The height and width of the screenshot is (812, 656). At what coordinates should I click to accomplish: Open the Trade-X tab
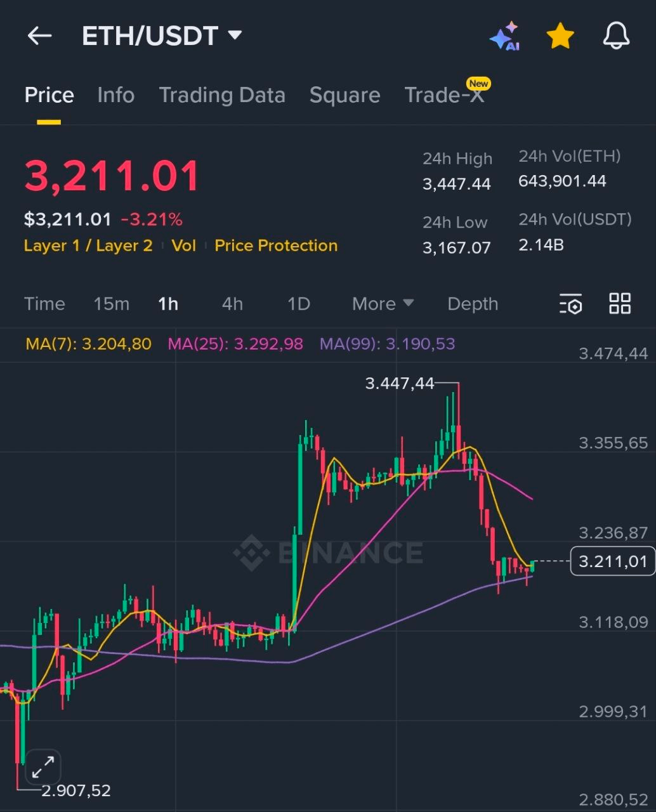(x=444, y=95)
